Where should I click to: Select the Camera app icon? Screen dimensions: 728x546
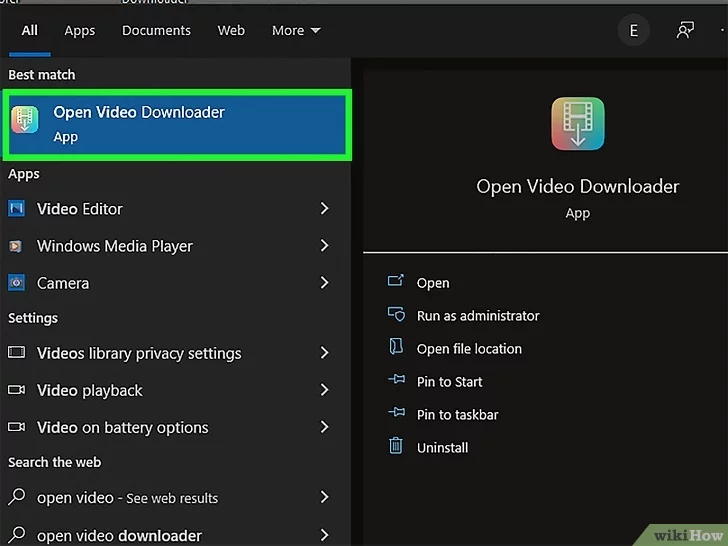click(16, 283)
